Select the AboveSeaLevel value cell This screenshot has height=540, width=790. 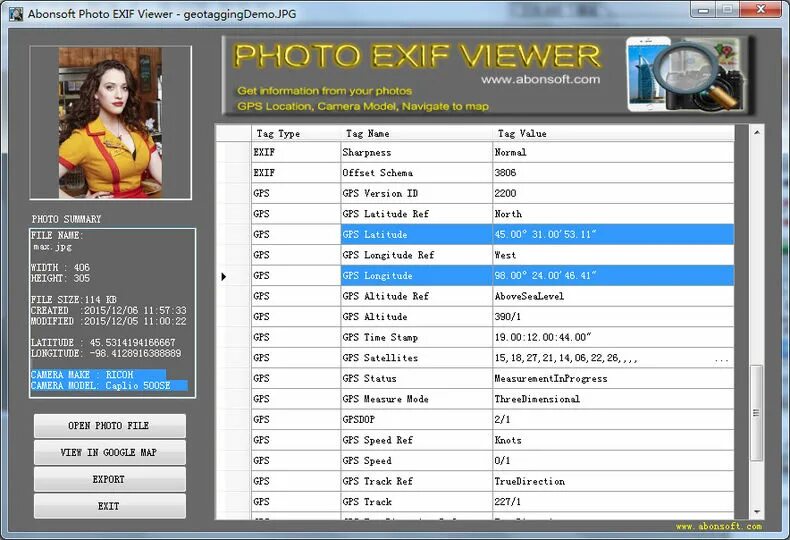point(613,296)
